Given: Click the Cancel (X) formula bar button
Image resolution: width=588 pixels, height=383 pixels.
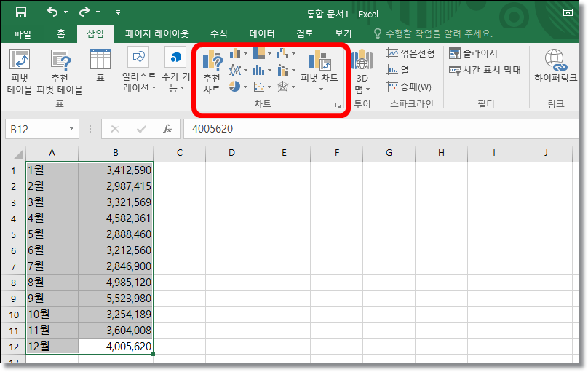Looking at the screenshot, I should 115,129.
